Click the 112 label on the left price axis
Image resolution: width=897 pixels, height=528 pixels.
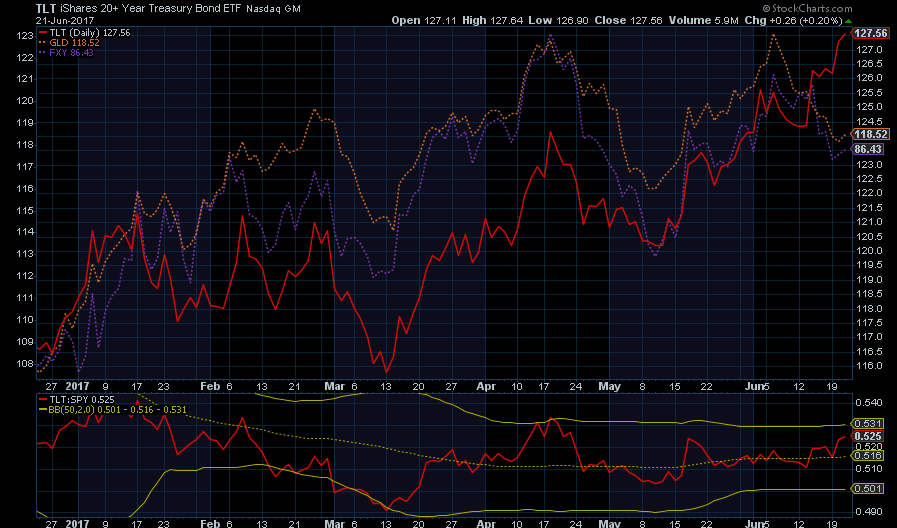coord(25,276)
